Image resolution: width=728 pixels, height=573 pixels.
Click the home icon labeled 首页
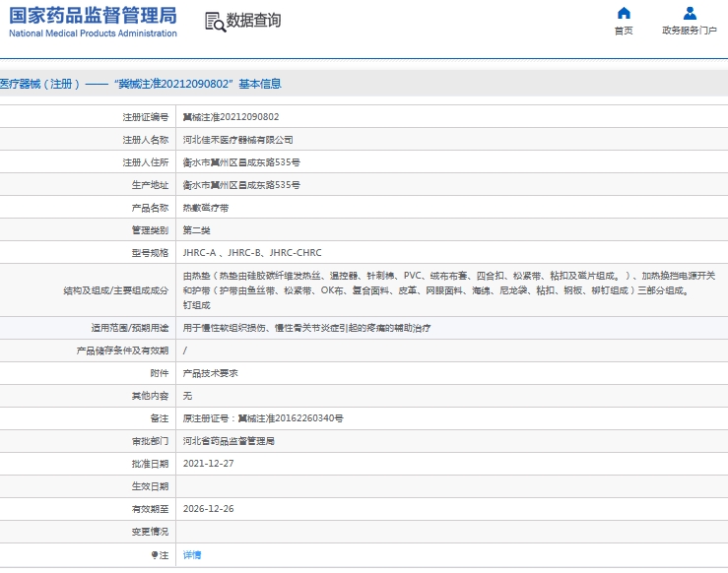[x=624, y=13]
